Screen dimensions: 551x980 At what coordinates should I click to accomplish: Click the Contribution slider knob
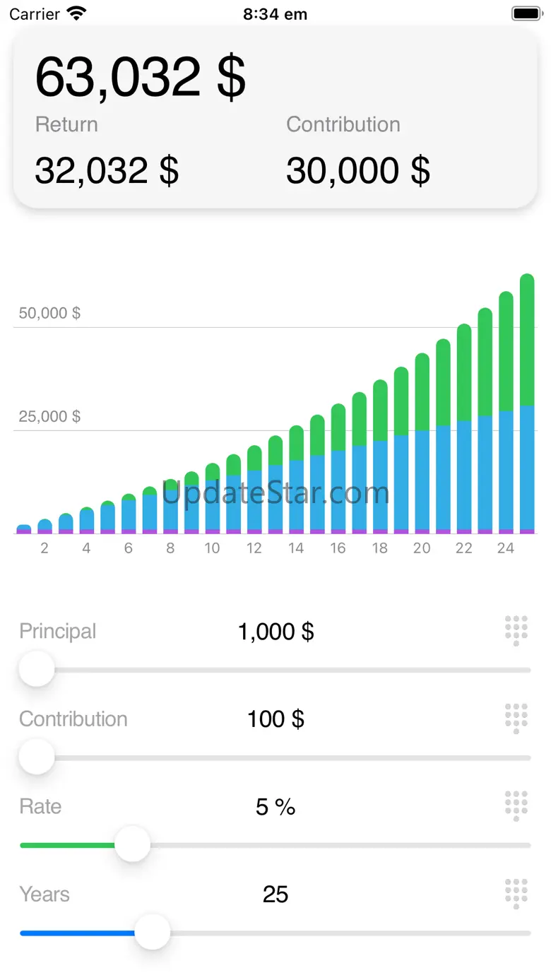click(x=37, y=757)
